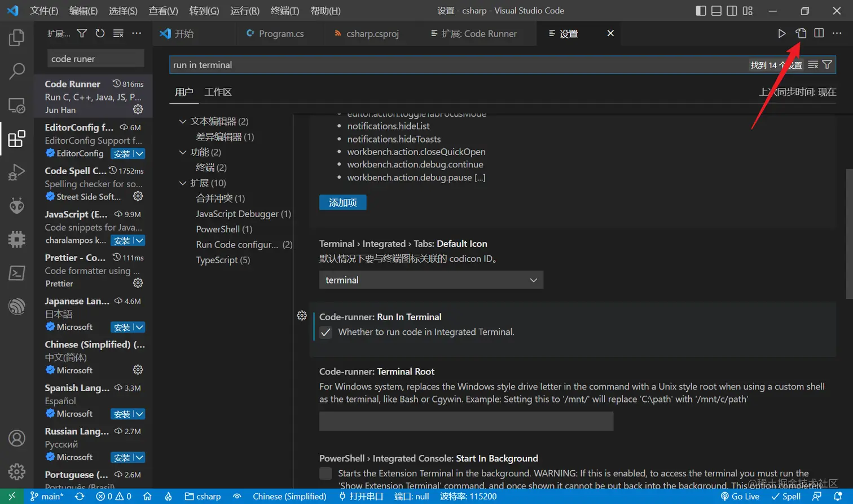Image resolution: width=853 pixels, height=504 pixels.
Task: Toggle the bottom panel layout button
Action: coord(716,11)
